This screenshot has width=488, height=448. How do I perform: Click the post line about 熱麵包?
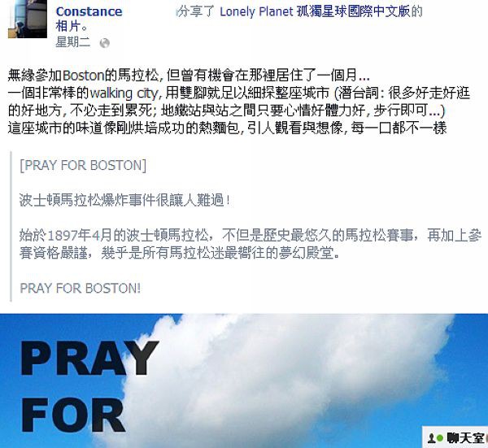(227, 128)
